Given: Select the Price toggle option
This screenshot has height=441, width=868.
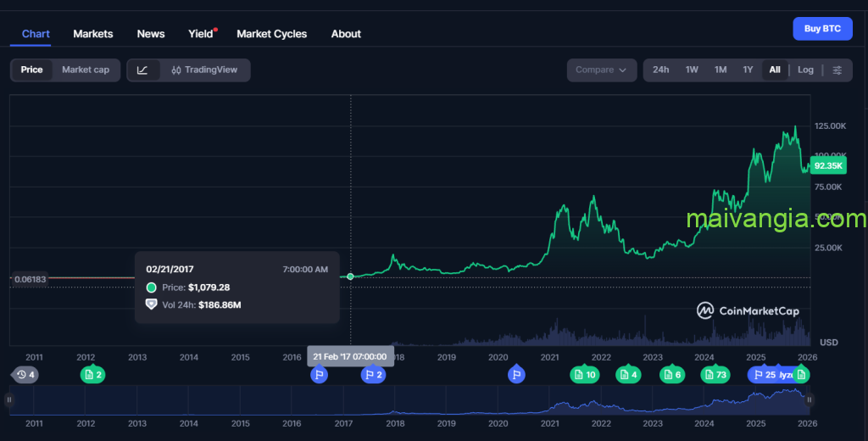Looking at the screenshot, I should pos(31,70).
